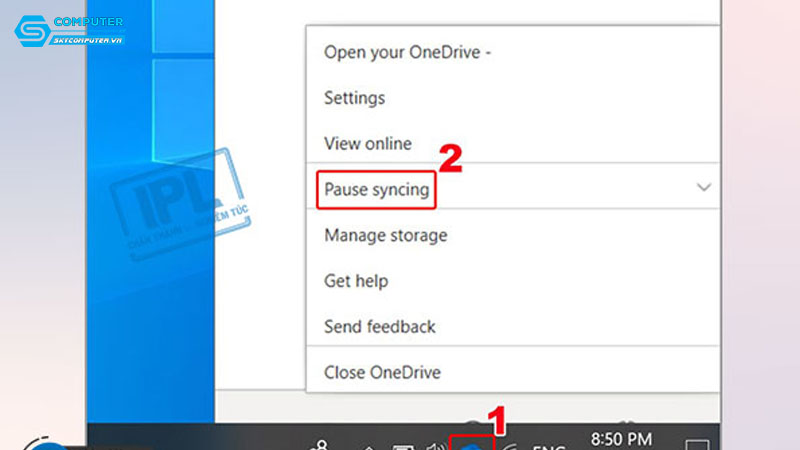Select Pause syncing from the menu

click(376, 189)
